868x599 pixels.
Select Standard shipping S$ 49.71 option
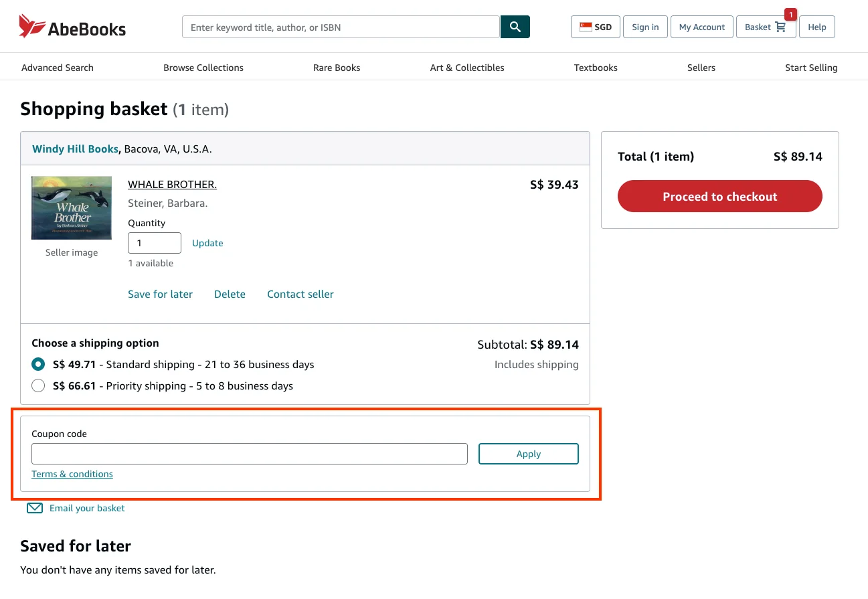(38, 365)
